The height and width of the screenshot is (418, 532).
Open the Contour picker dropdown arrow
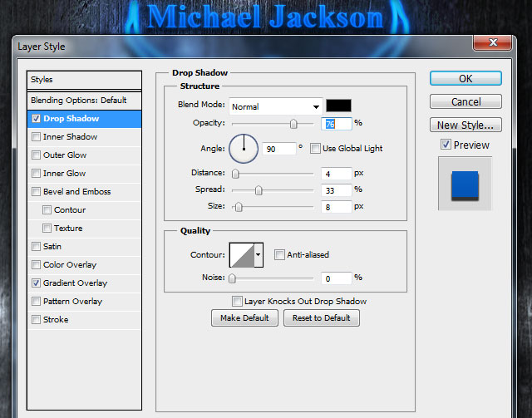point(259,255)
